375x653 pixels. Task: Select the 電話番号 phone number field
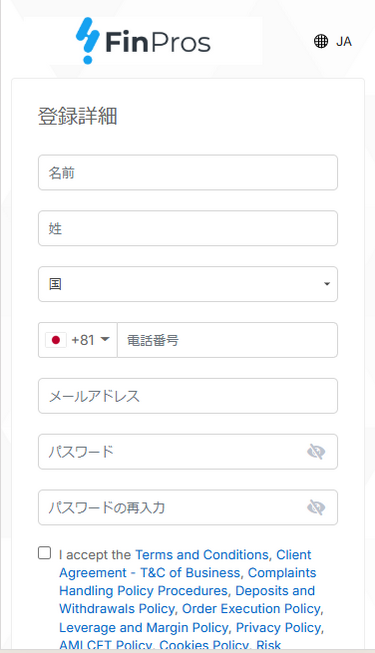click(x=228, y=340)
